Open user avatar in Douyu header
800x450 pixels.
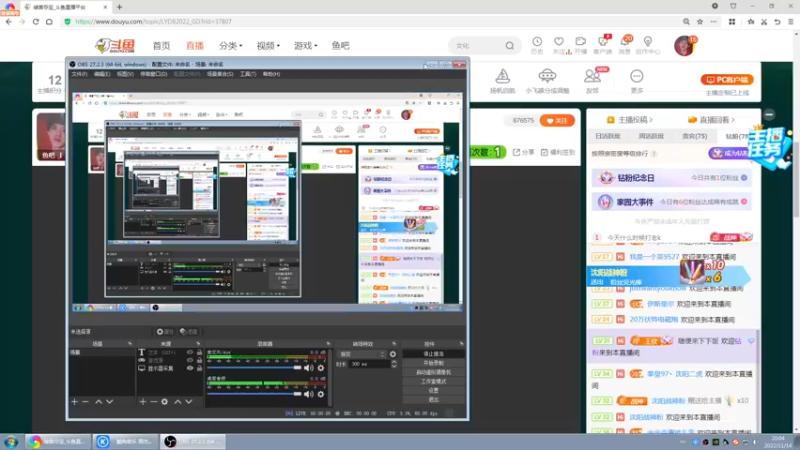pyautogui.click(x=684, y=46)
